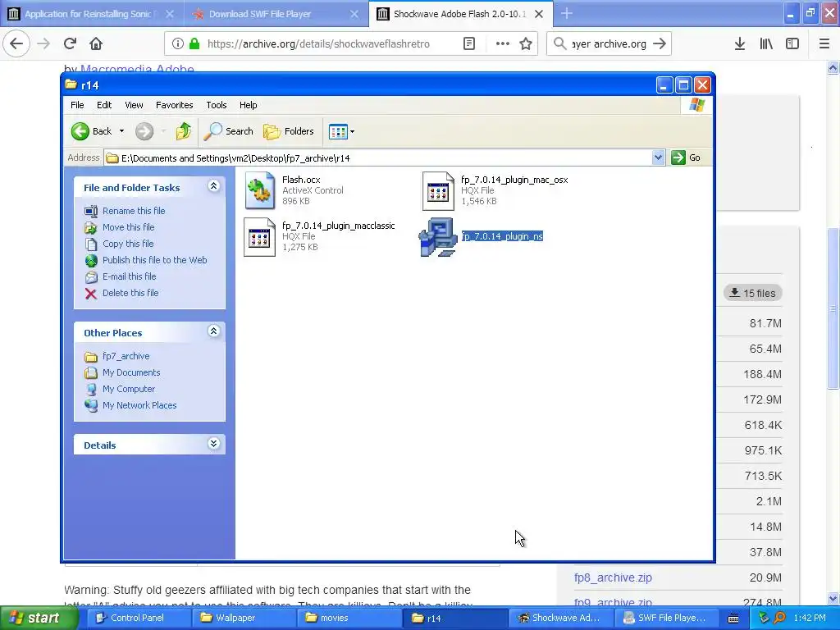
Task: Select the fp_7.0.14_plugin_ns installer icon
Action: click(438, 237)
